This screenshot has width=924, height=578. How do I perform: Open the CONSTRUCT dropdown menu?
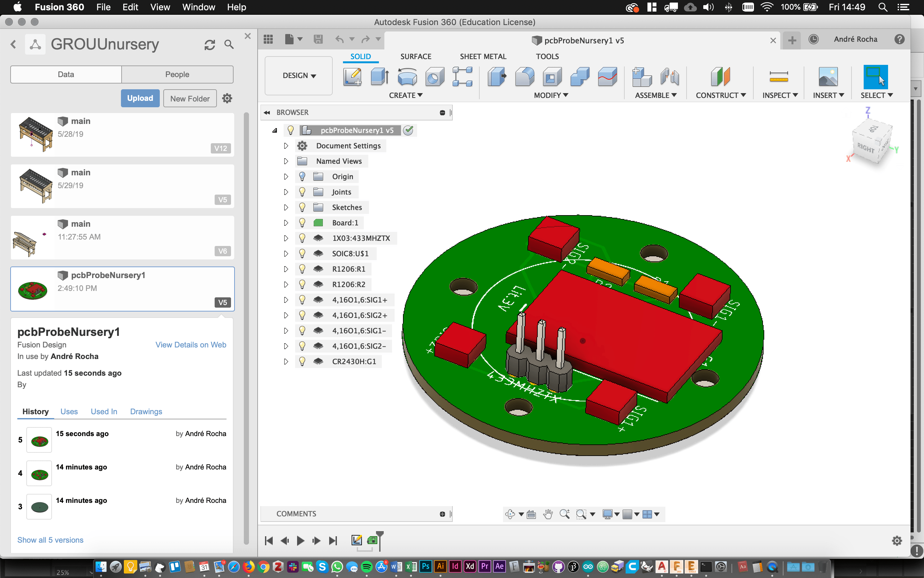click(721, 95)
